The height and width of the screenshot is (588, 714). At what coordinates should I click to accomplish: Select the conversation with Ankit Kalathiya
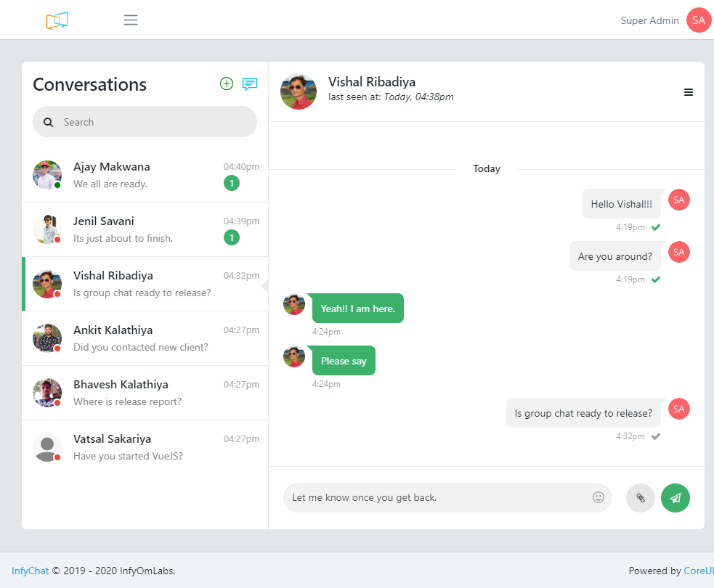pos(145,338)
